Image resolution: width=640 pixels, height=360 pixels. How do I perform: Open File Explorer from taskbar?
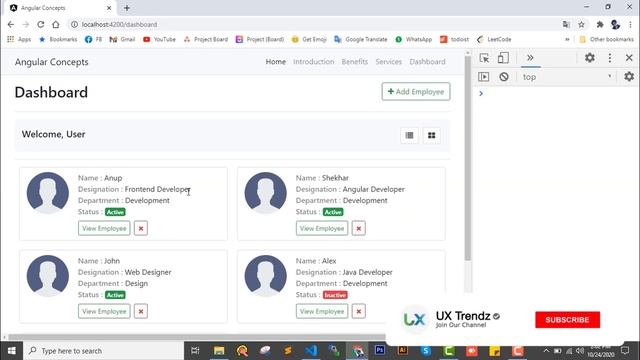pos(219,351)
